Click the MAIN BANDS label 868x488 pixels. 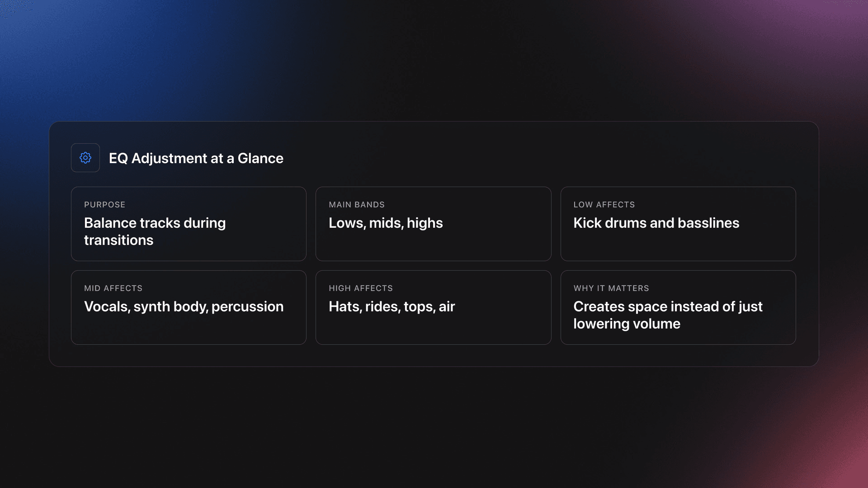click(356, 205)
